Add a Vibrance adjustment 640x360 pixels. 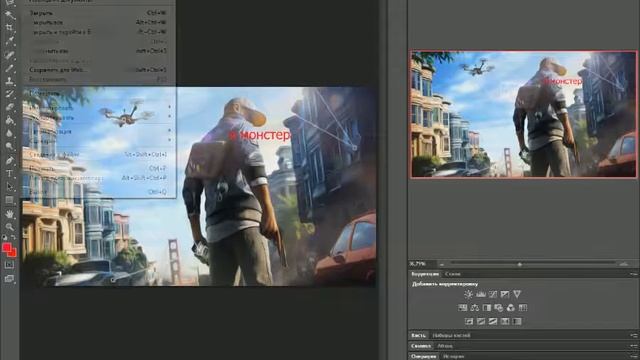click(x=517, y=294)
